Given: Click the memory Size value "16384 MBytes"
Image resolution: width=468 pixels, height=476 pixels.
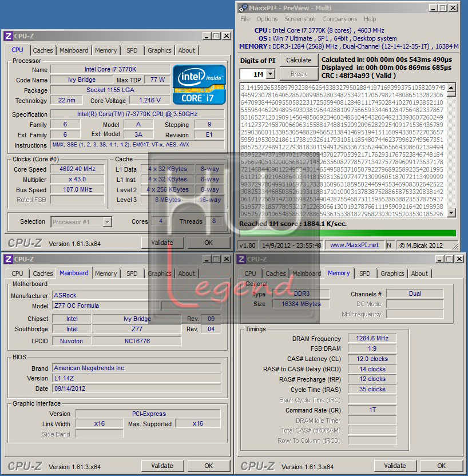Looking at the screenshot, I should point(301,304).
